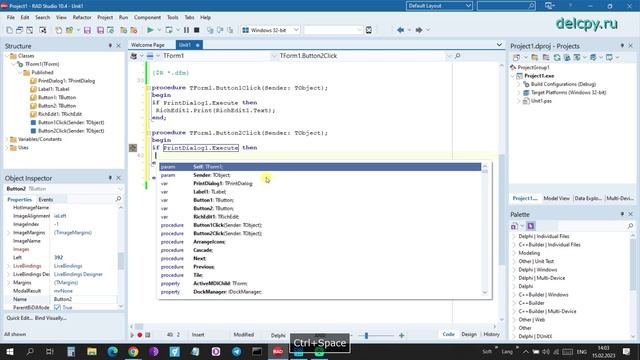Click the Add to Project icon in Projects
This screenshot has width=640, height=360.
click(x=535, y=58)
